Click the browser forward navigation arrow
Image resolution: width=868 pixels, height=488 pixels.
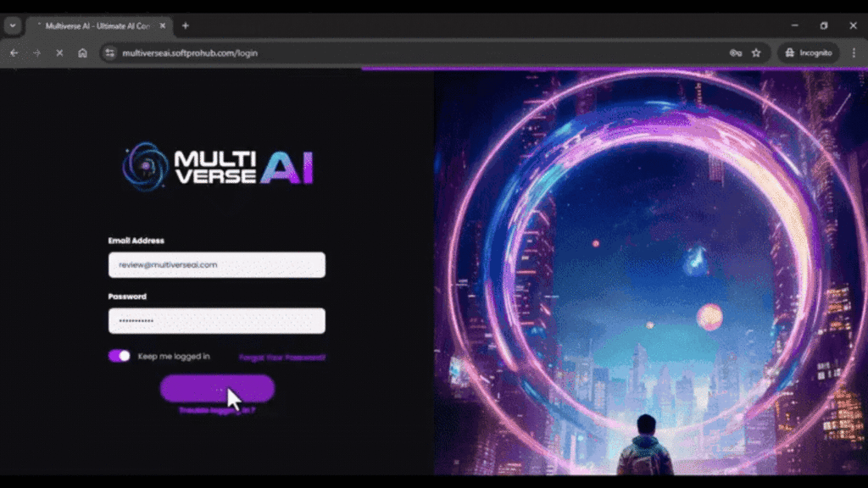[x=36, y=53]
